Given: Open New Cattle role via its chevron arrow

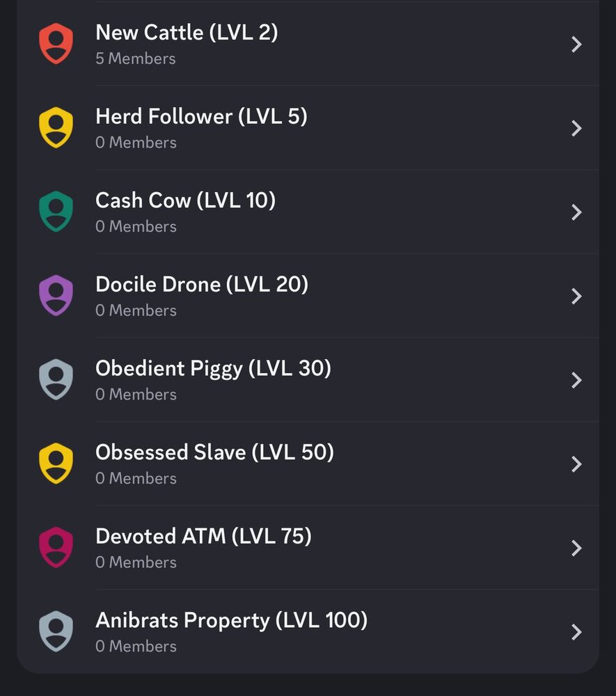Looking at the screenshot, I should pyautogui.click(x=576, y=45).
